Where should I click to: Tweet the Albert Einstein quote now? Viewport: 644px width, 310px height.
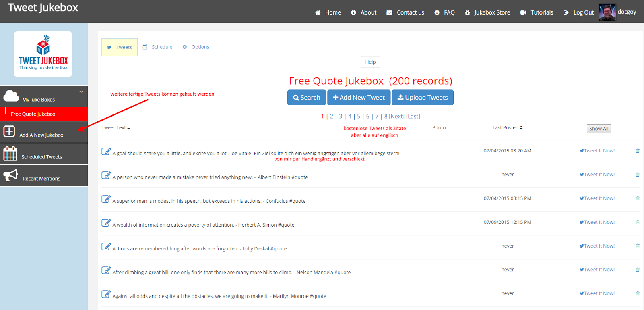[597, 175]
